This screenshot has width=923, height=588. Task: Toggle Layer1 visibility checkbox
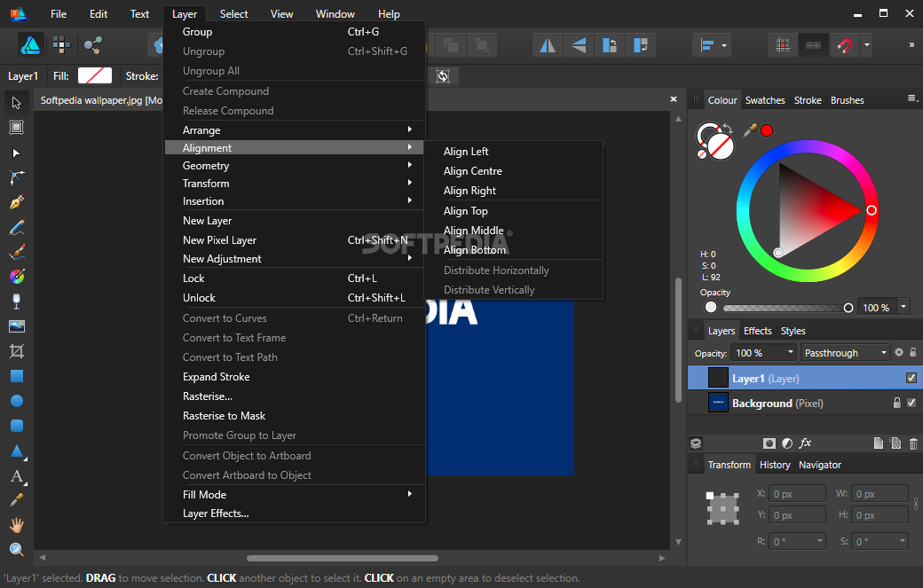tap(911, 378)
